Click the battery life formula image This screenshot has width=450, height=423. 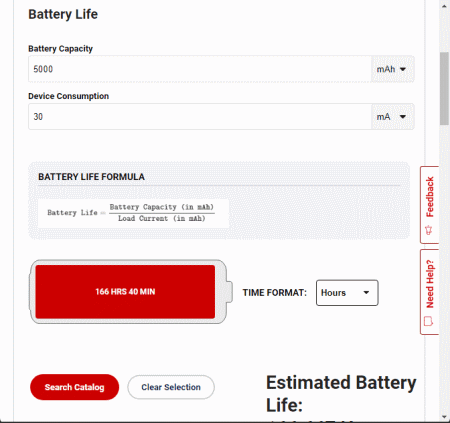pos(133,213)
